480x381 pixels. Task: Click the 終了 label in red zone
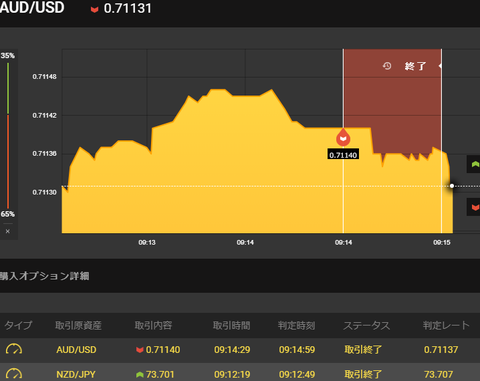click(x=415, y=66)
